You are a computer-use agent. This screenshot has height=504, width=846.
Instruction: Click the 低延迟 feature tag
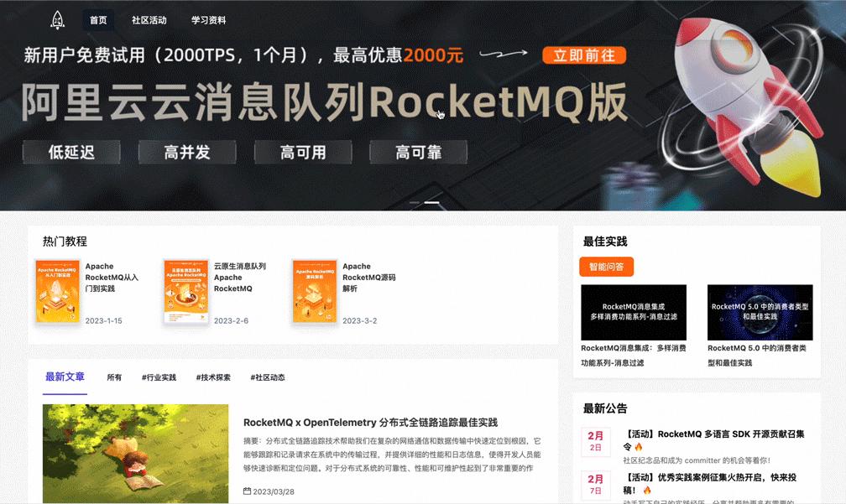(70, 152)
